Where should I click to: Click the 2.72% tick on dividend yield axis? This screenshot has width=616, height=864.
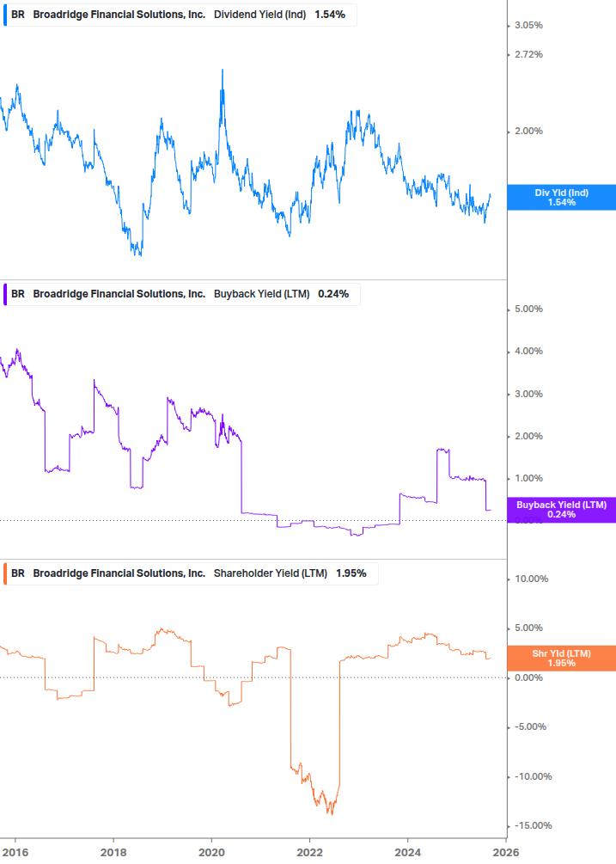point(528,54)
